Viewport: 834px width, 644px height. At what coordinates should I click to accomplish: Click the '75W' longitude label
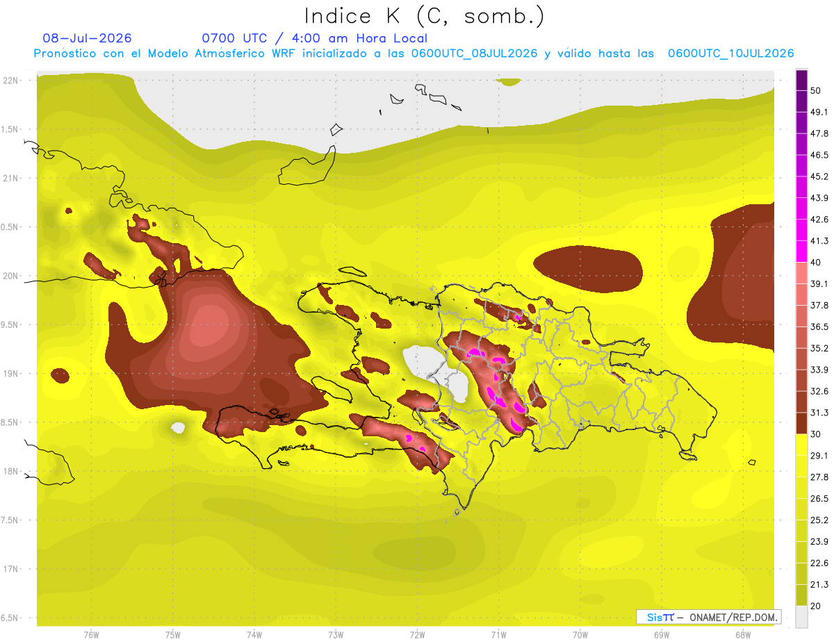coord(173,635)
